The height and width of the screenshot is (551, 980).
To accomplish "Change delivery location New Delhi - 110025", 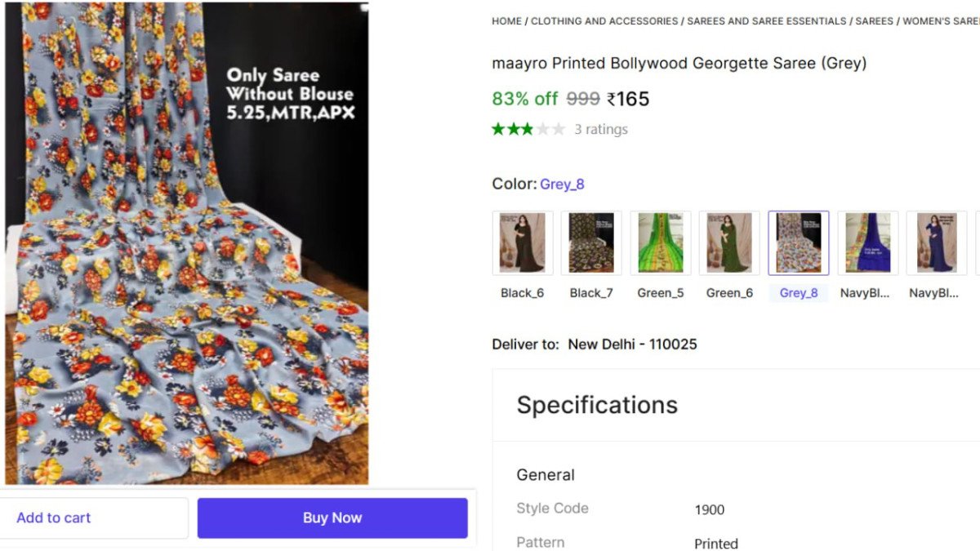I will tap(632, 344).
